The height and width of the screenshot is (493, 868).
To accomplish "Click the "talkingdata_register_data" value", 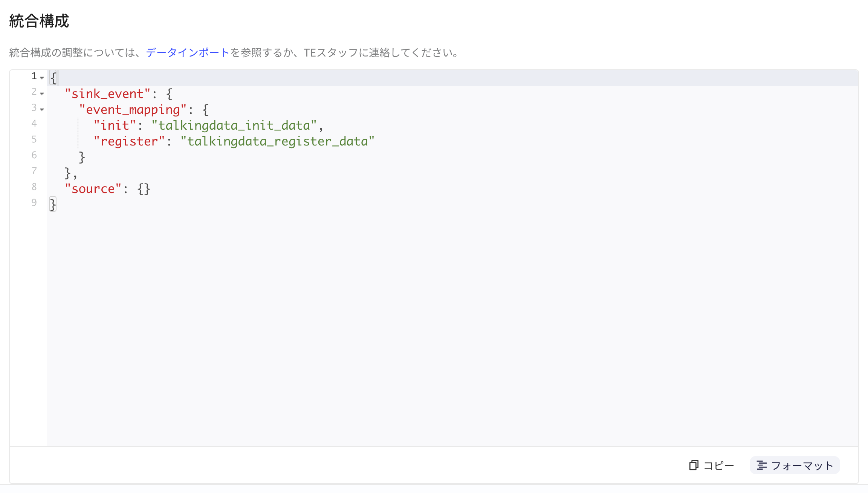I will [x=278, y=141].
